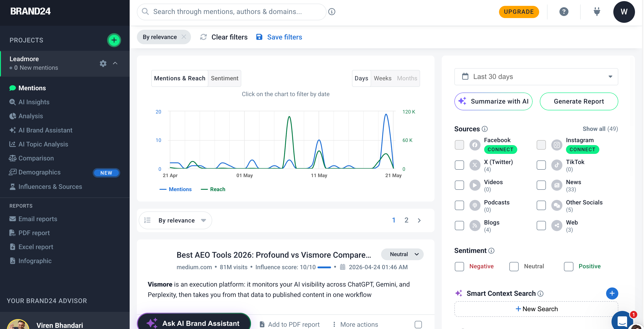Remove the By relevance filter chip
The height and width of the screenshot is (329, 644).
tap(184, 37)
